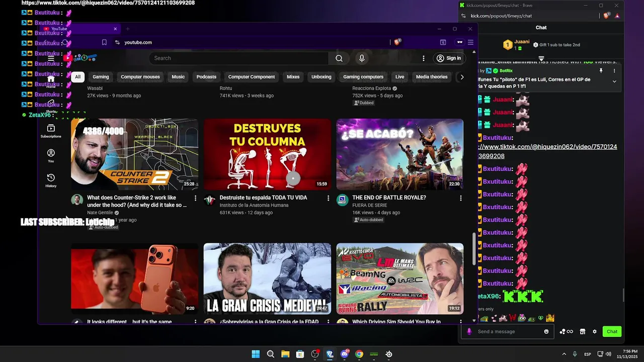Viewport: 644px width, 362px height.
Task: Select the Podcasts filter chip
Action: pos(206,77)
